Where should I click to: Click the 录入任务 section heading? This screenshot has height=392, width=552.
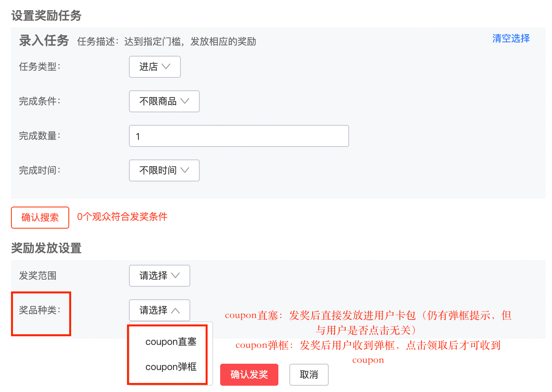(x=44, y=40)
